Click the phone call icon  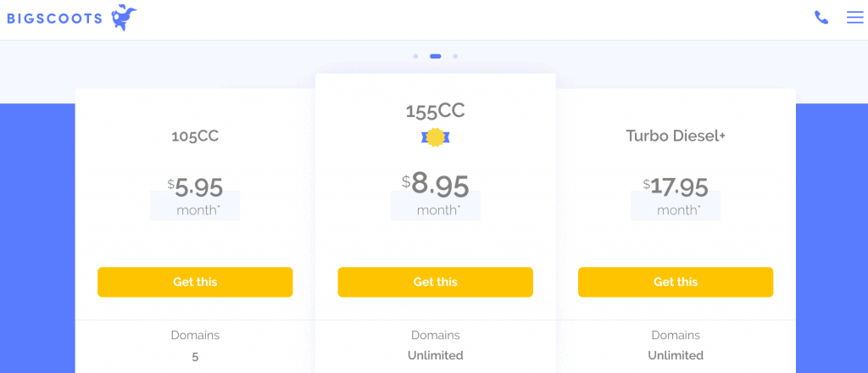821,18
